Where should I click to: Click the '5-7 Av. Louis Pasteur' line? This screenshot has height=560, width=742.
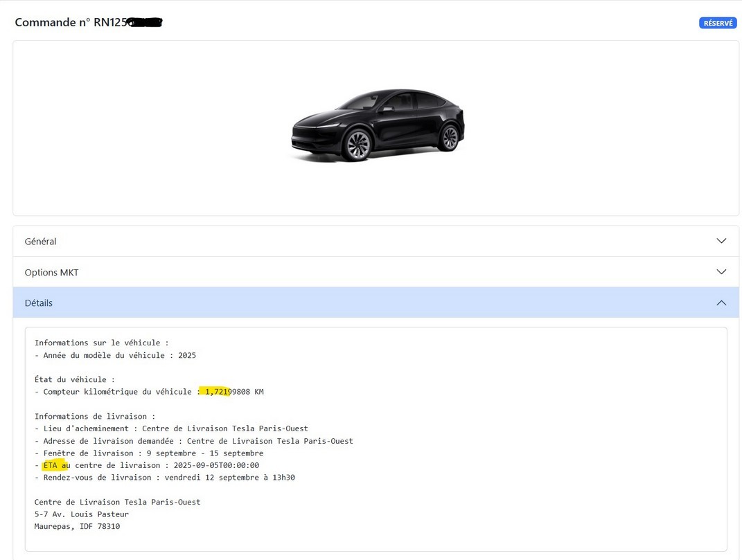pyautogui.click(x=81, y=514)
